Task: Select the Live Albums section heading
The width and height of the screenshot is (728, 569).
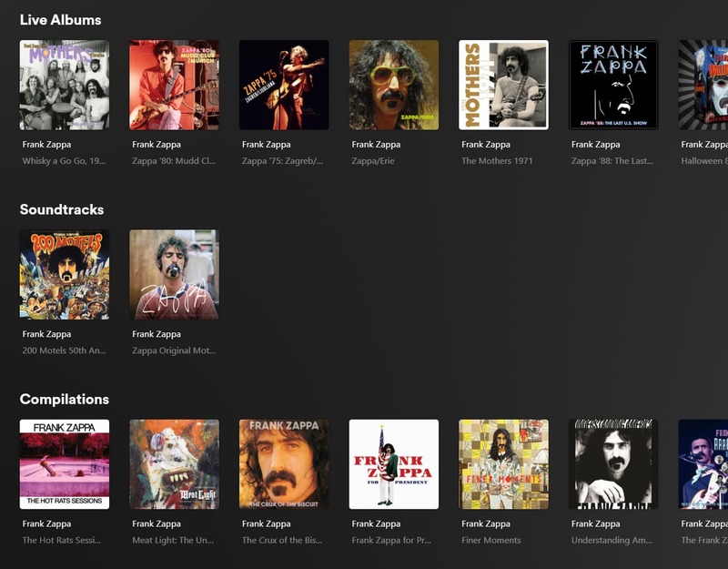Action: [x=60, y=20]
